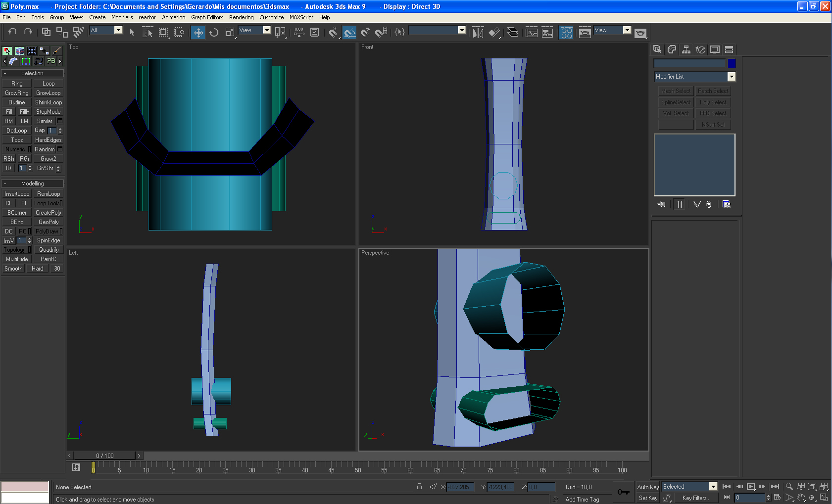Viewport: 832px width, 504px height.
Task: Choose the Select and Move tool
Action: [x=198, y=33]
